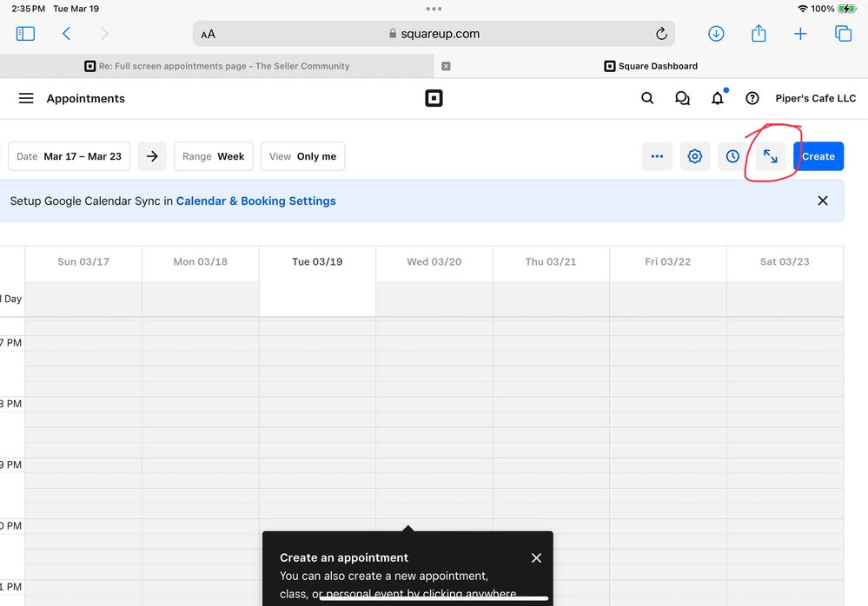Click the search magnifier icon
Viewport: 868px width, 606px height.
click(x=647, y=98)
